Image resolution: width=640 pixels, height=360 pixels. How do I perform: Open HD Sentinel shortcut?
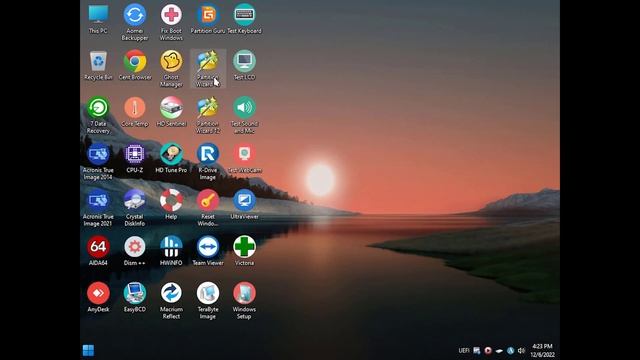pos(171,112)
